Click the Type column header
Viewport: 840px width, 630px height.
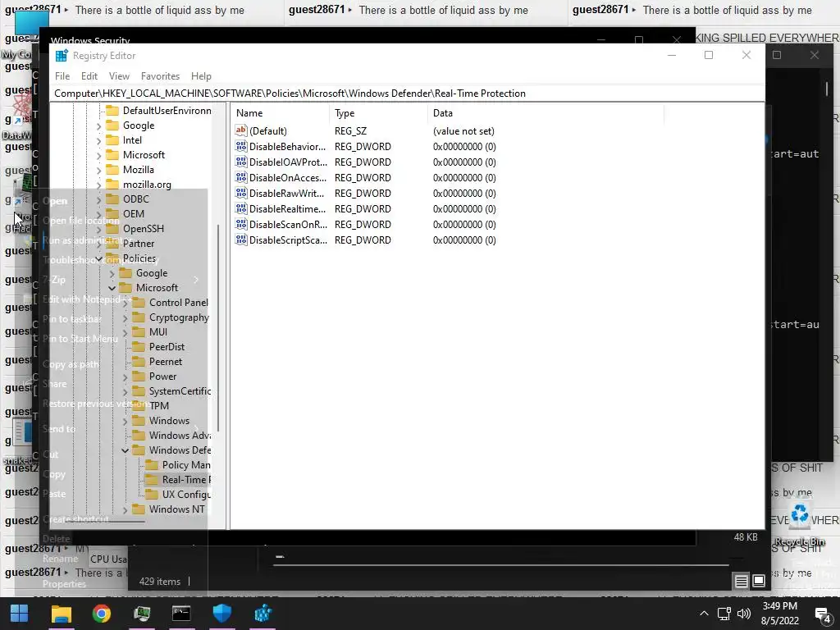point(379,113)
